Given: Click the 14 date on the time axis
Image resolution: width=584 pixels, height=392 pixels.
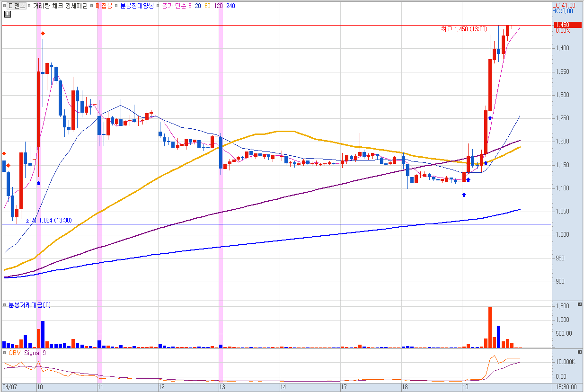Looking at the screenshot, I should pos(283,387).
